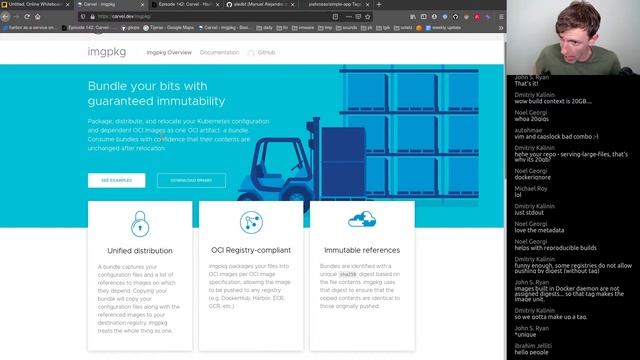The image size is (640, 360).
Task: Open the daily bookmarks folder
Action: tap(264, 28)
